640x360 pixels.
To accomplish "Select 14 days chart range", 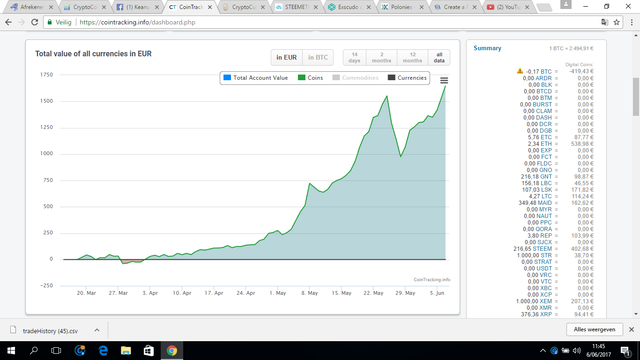I will coord(355,58).
